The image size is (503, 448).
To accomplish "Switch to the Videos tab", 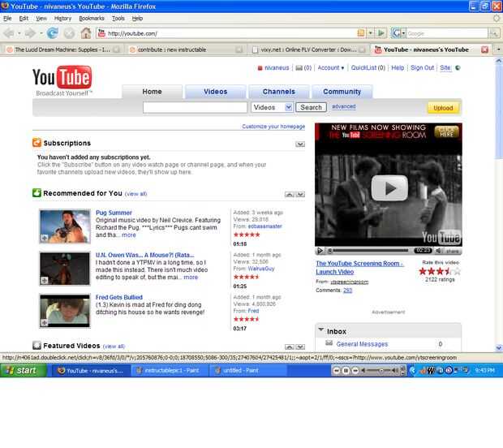I will click(216, 92).
